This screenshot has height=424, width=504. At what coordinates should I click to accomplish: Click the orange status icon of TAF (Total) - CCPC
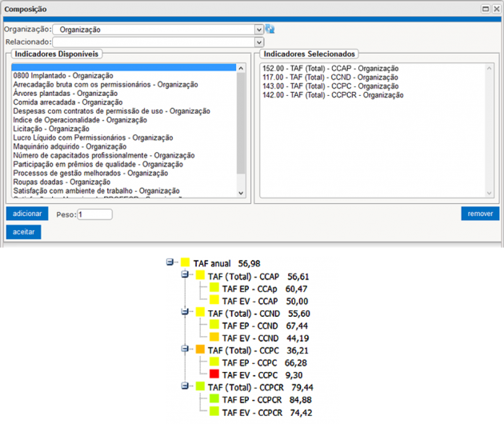pos(199,350)
